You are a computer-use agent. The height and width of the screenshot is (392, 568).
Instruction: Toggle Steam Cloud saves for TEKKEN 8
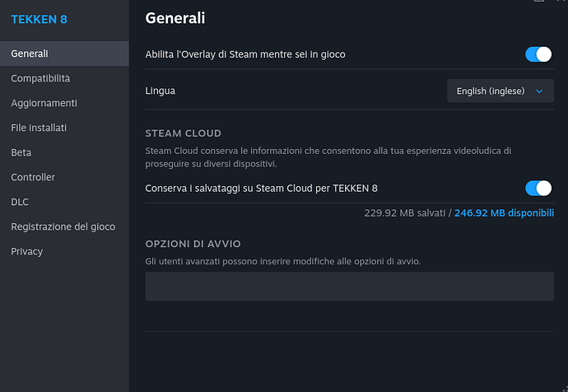(x=538, y=189)
